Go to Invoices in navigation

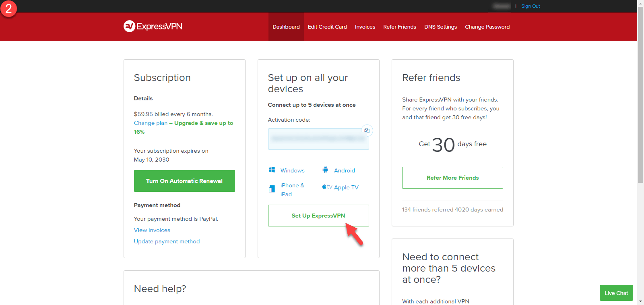point(365,27)
